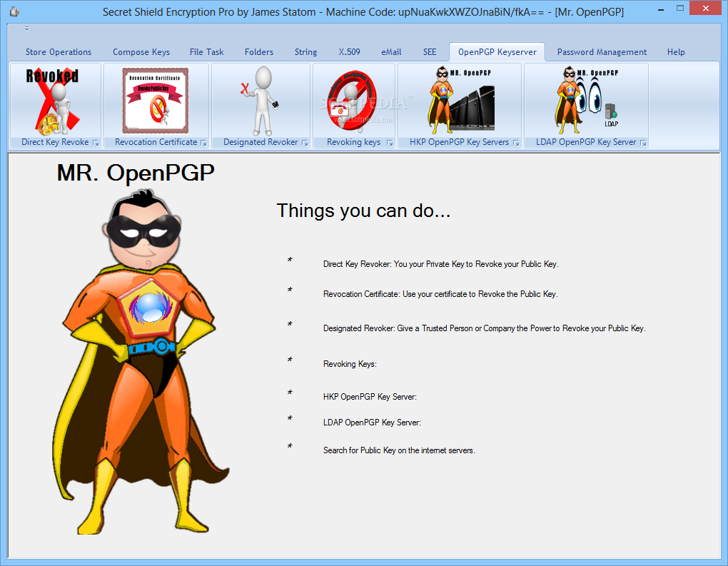Click the 'LDAP OpenPGP Key Server:' list line
The height and width of the screenshot is (566, 728).
tap(372, 423)
